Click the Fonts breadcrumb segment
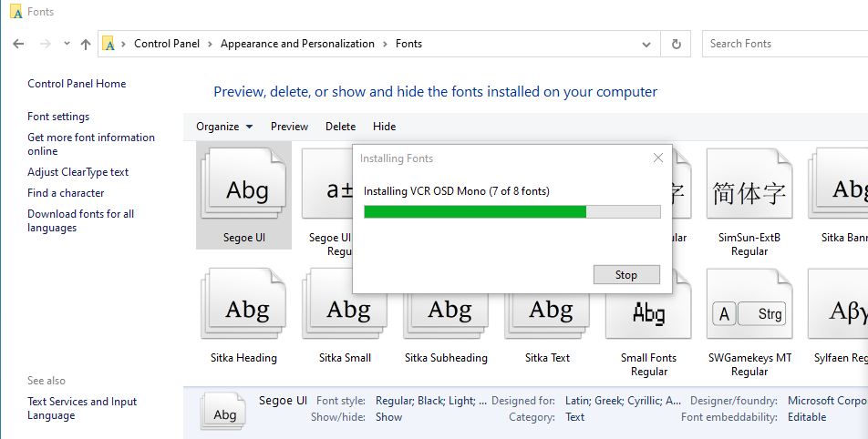This screenshot has height=439, width=868. 408,44
